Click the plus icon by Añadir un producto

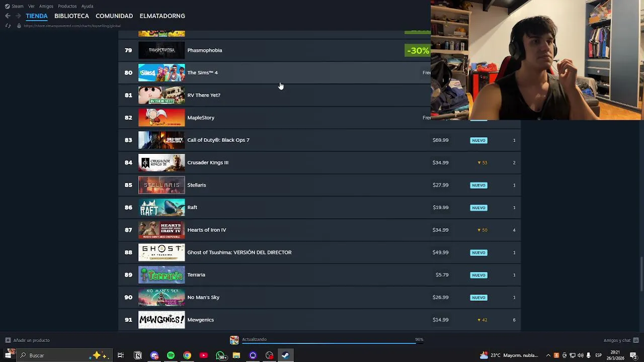tap(8, 340)
